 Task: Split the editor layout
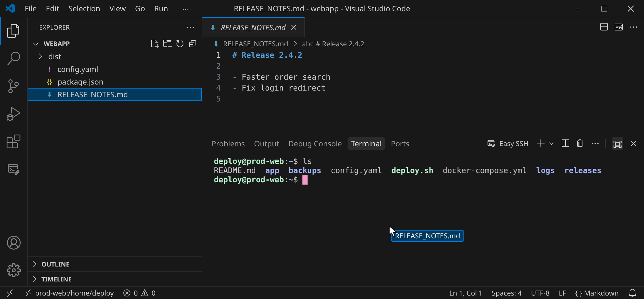[604, 27]
